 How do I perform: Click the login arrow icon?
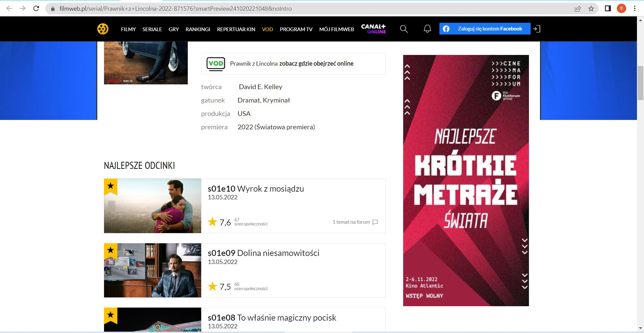click(x=537, y=29)
